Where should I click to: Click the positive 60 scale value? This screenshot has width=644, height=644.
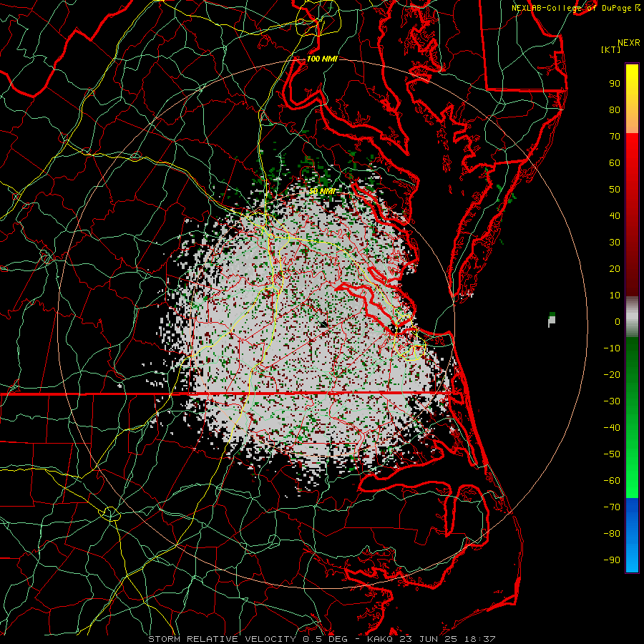[615, 163]
